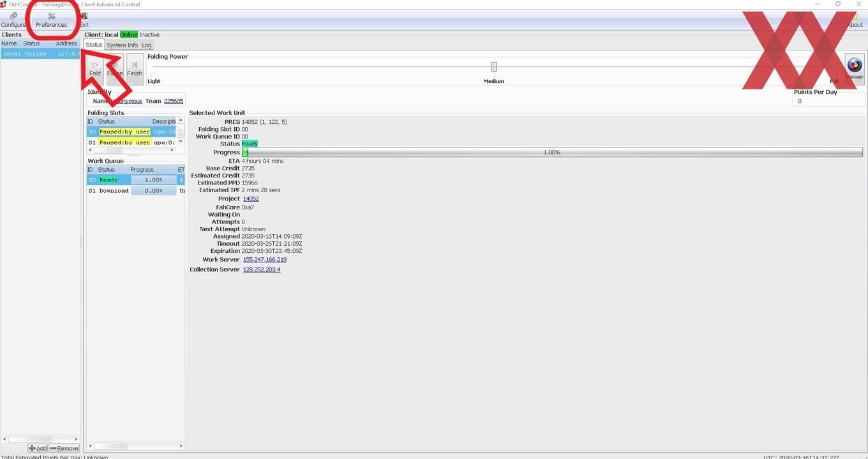Click Estimated PPD value 15966

250,183
